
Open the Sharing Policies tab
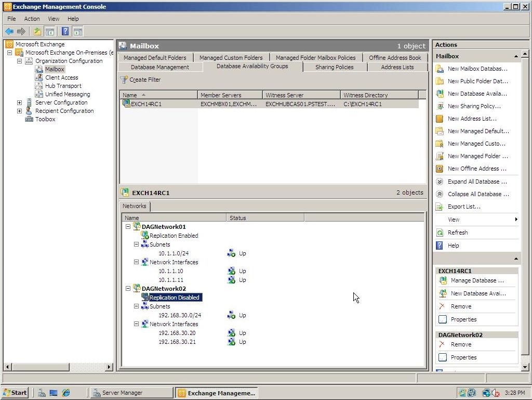tap(335, 67)
